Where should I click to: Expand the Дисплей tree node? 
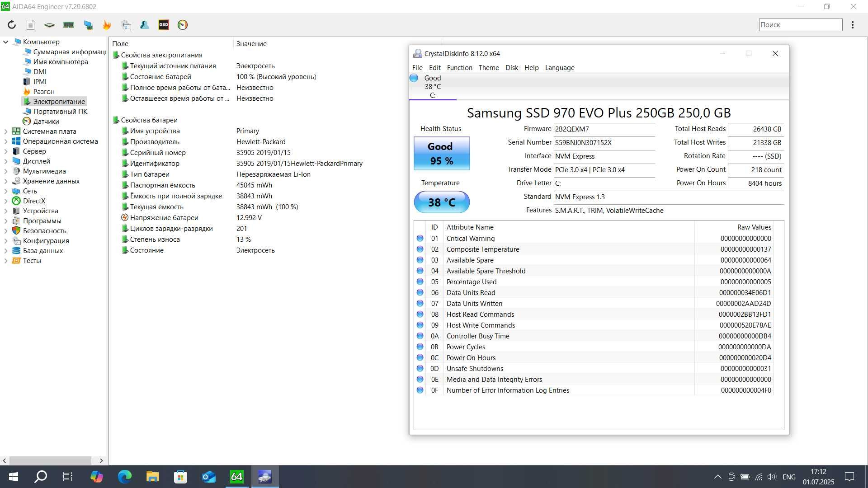(x=5, y=161)
